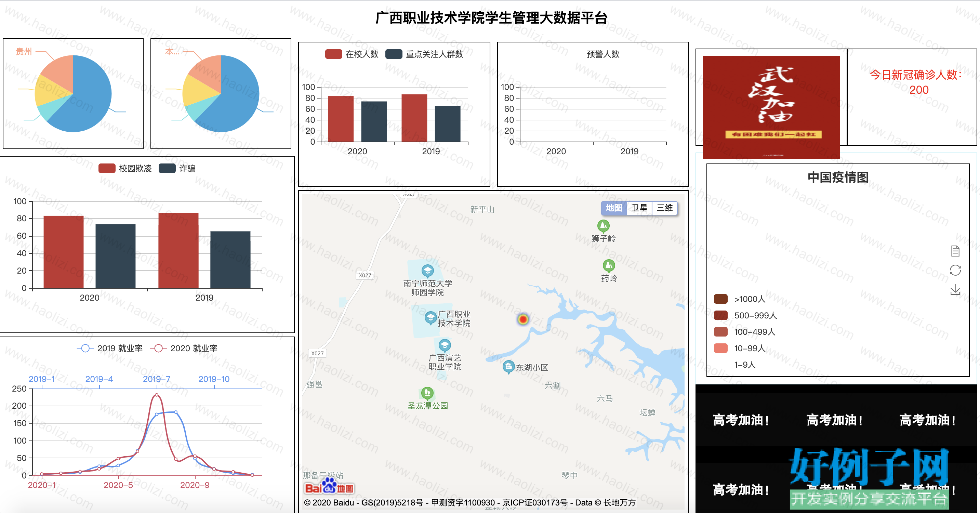Click the 狮子岭 mountain marker on the map
Screen dimensions: 980x513
coord(603,226)
